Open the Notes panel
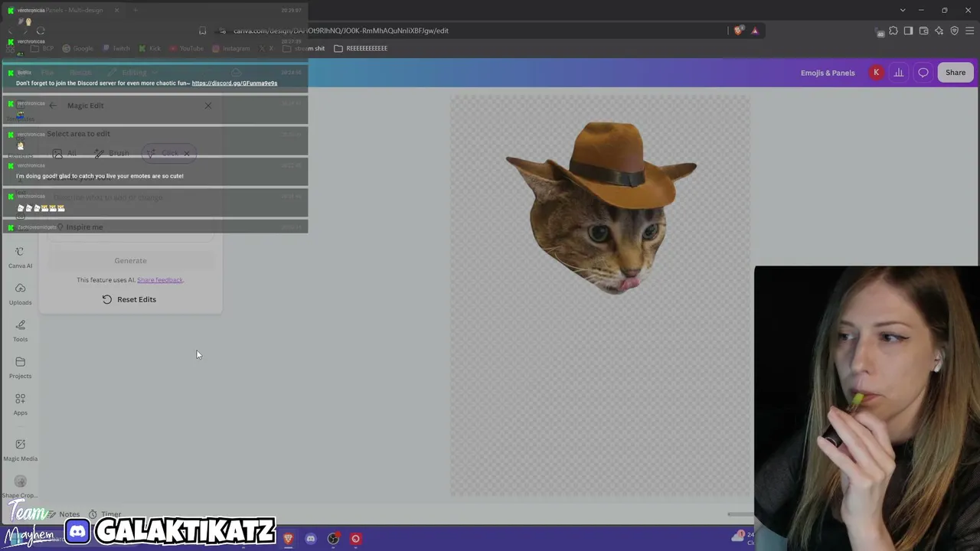This screenshot has width=980, height=551. click(x=63, y=514)
